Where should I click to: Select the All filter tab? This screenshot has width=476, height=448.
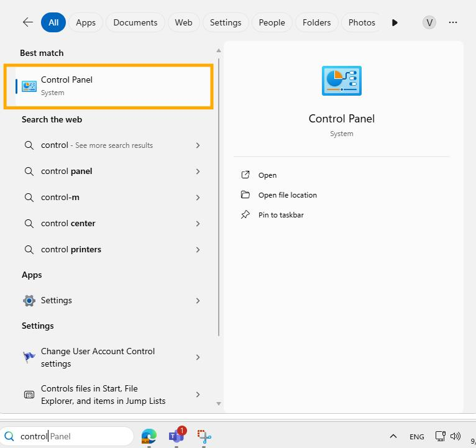tap(53, 22)
